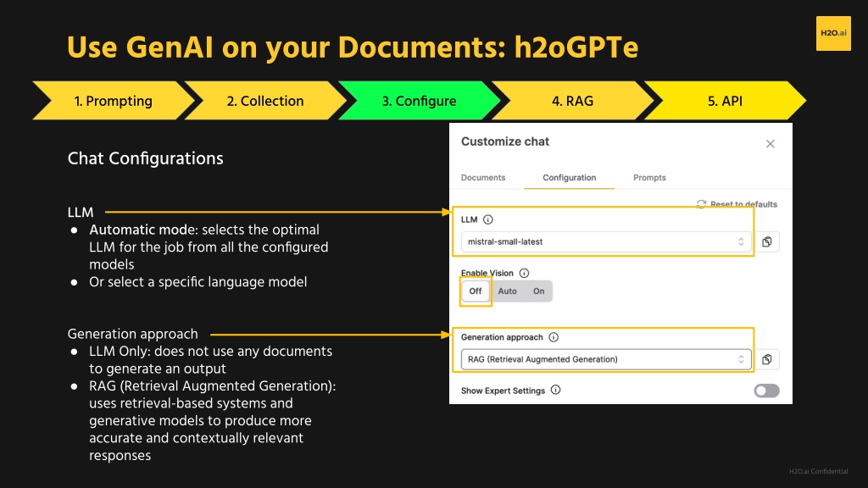
Task: Open the Generation approach RAG dropdown
Action: 606,359
